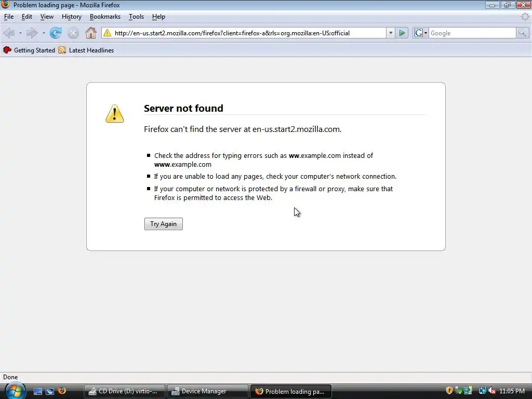Click bullet text about firewall or proxy

pyautogui.click(x=273, y=193)
